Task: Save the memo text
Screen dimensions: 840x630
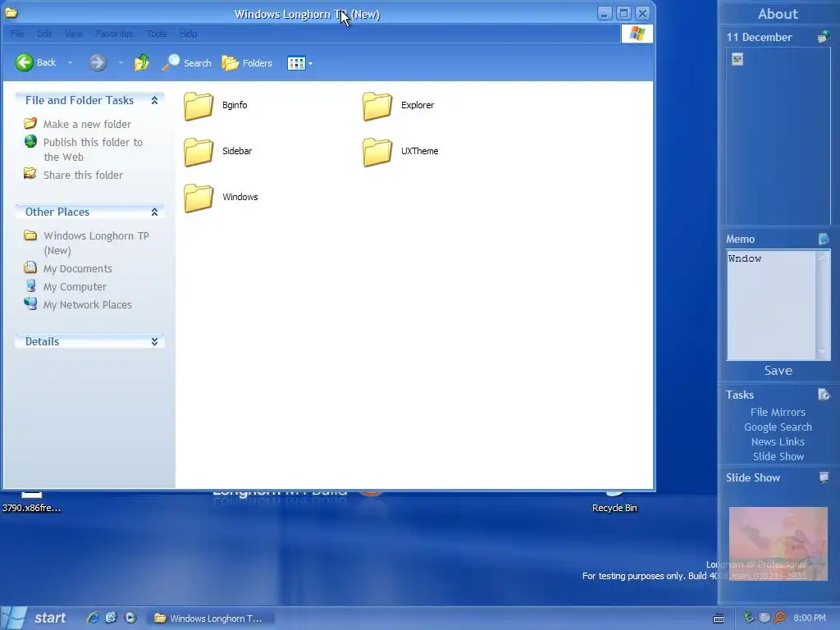Action: point(778,371)
